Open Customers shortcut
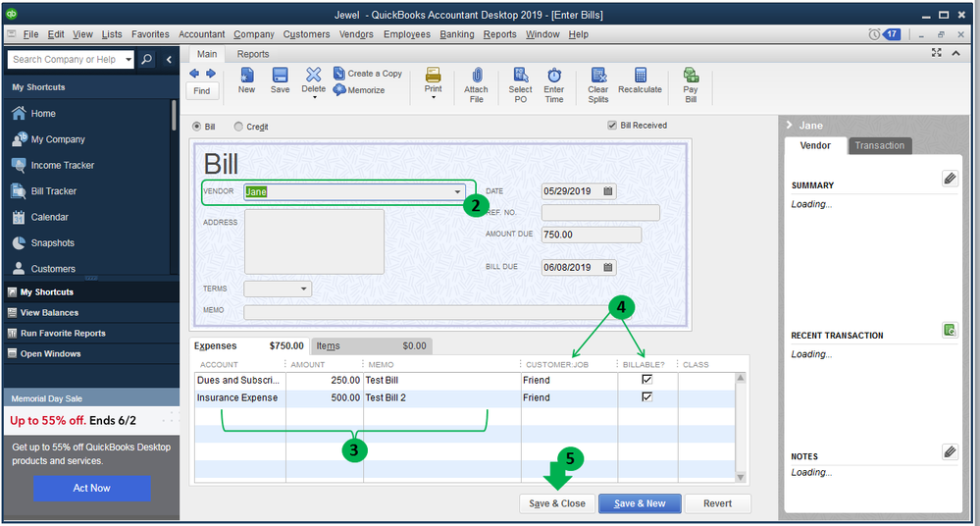 point(53,268)
